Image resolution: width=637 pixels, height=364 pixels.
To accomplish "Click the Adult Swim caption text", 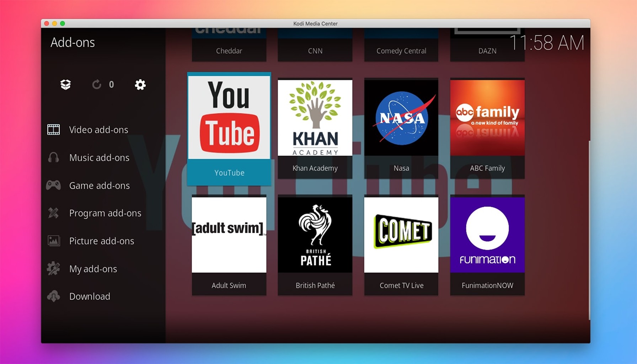I will point(229,285).
